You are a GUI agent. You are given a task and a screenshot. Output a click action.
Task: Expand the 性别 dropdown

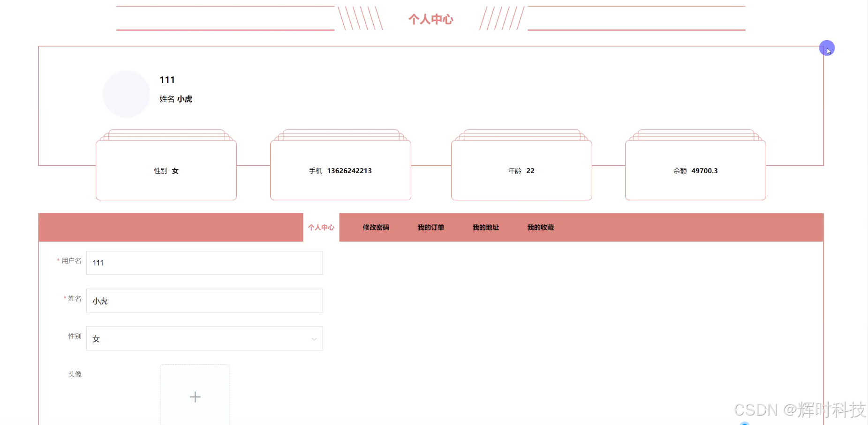204,338
